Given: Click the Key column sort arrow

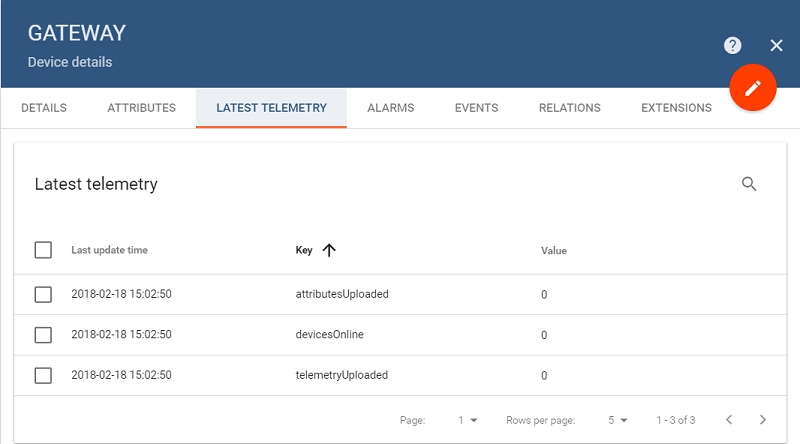Looking at the screenshot, I should 329,250.
